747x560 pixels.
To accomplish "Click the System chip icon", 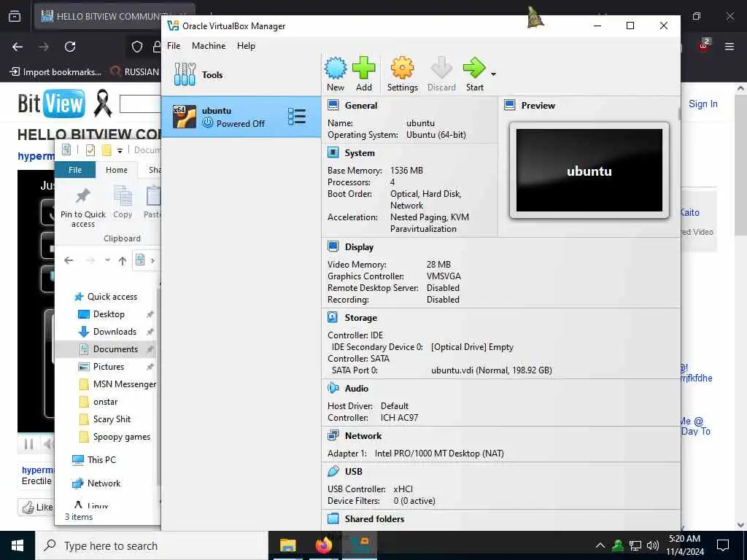I will (x=333, y=152).
